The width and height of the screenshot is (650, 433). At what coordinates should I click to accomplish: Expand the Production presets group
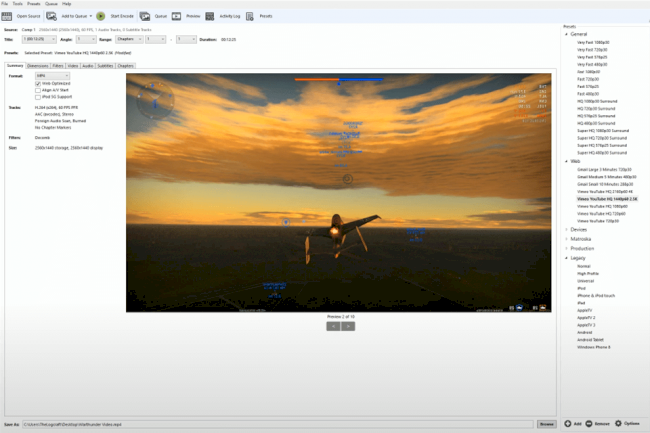(x=566, y=249)
